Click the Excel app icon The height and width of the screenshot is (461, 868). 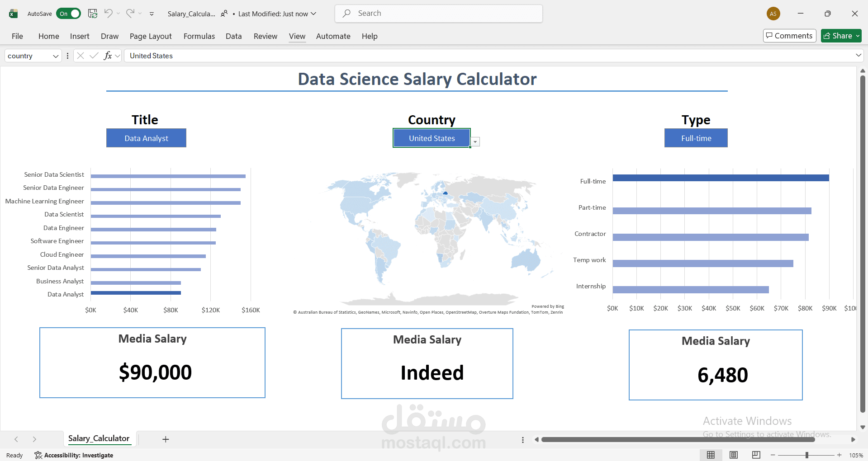tap(13, 14)
